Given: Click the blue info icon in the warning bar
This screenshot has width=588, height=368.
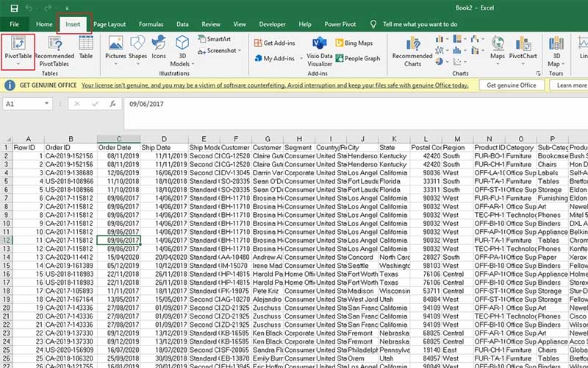Looking at the screenshot, I should click(x=10, y=85).
